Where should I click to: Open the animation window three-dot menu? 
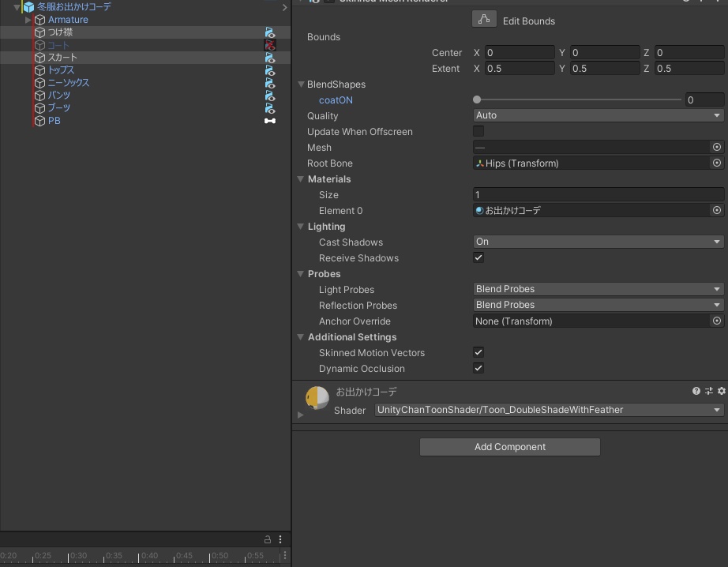point(280,539)
